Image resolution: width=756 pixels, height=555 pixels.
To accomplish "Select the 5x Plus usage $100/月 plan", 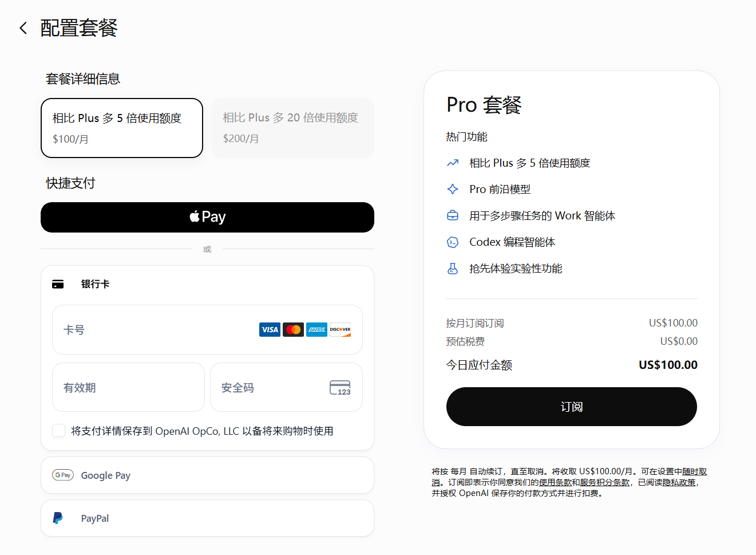I will [x=122, y=128].
